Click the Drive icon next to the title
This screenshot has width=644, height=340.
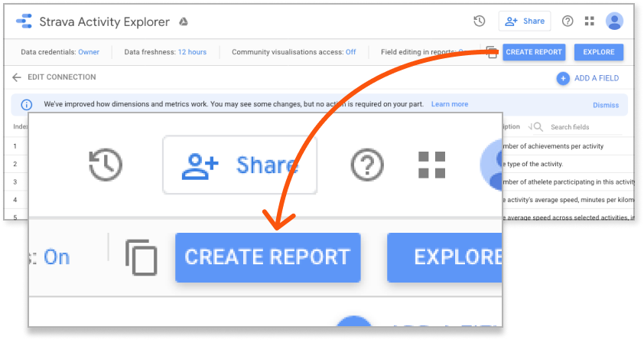click(184, 21)
